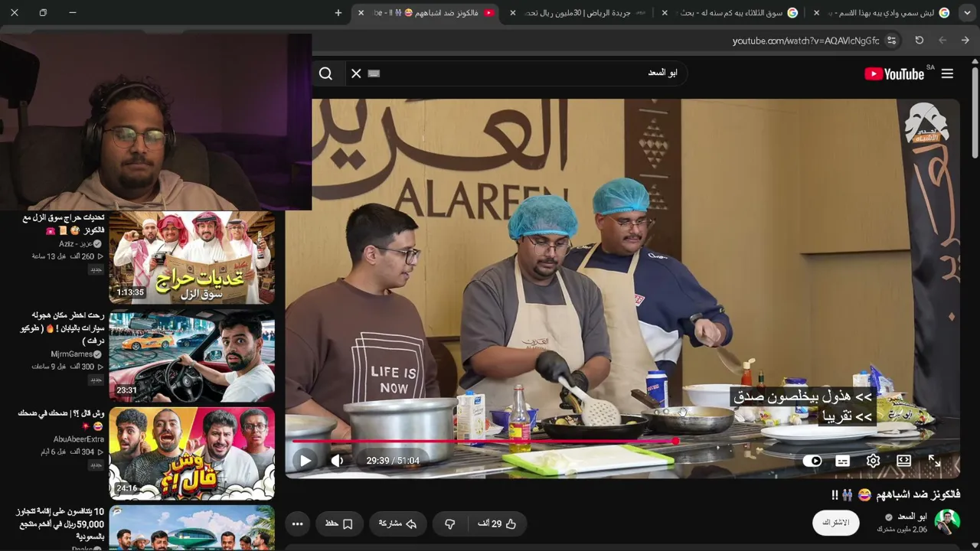Click the رحت اخطر مكان هجوله video title

pyautogui.click(x=63, y=328)
